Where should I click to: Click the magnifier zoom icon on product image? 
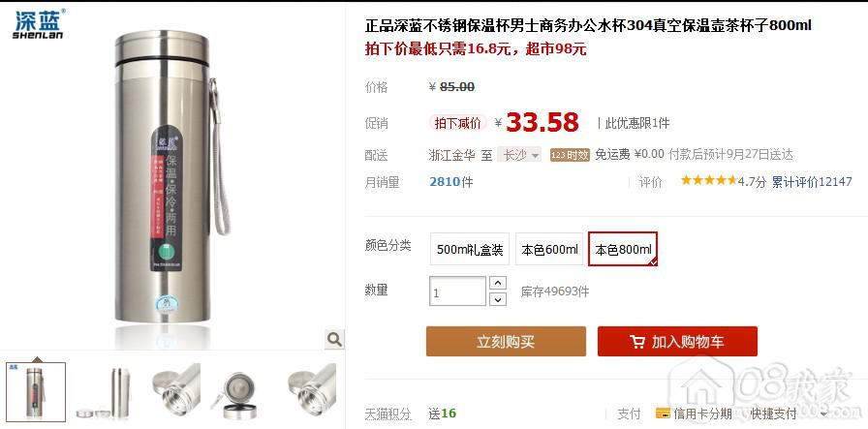(x=334, y=339)
